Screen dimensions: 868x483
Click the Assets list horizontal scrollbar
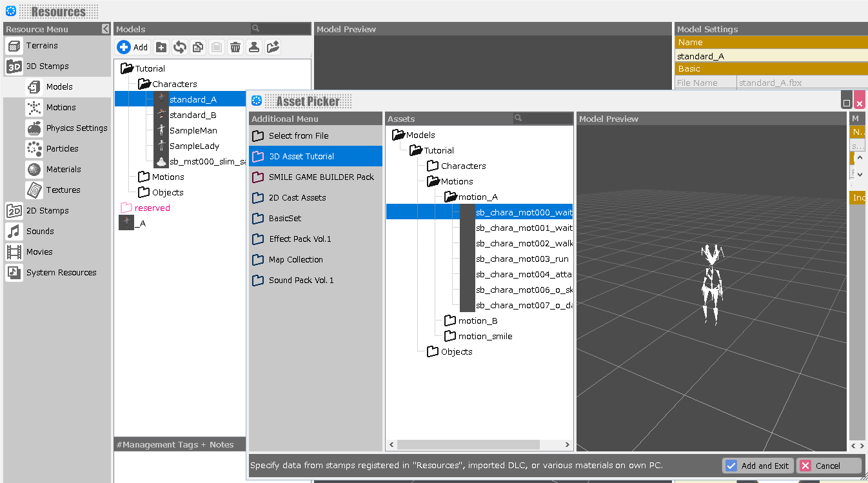pos(468,445)
